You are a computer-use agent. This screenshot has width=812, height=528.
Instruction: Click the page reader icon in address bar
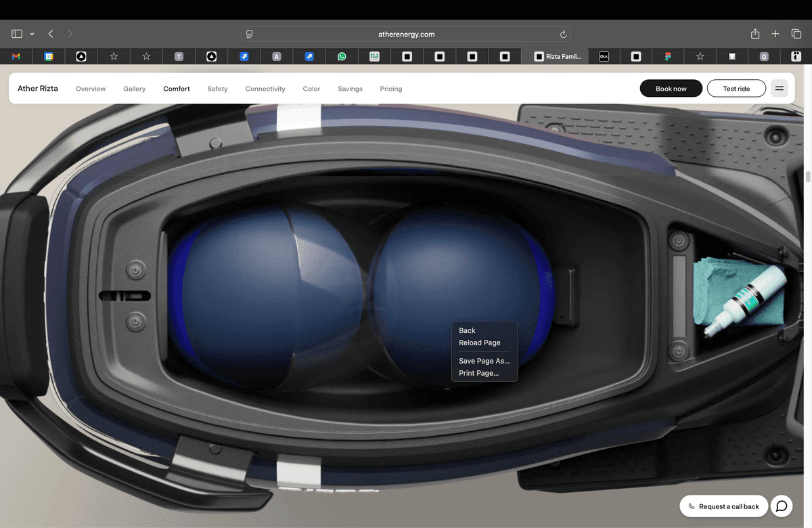point(250,34)
